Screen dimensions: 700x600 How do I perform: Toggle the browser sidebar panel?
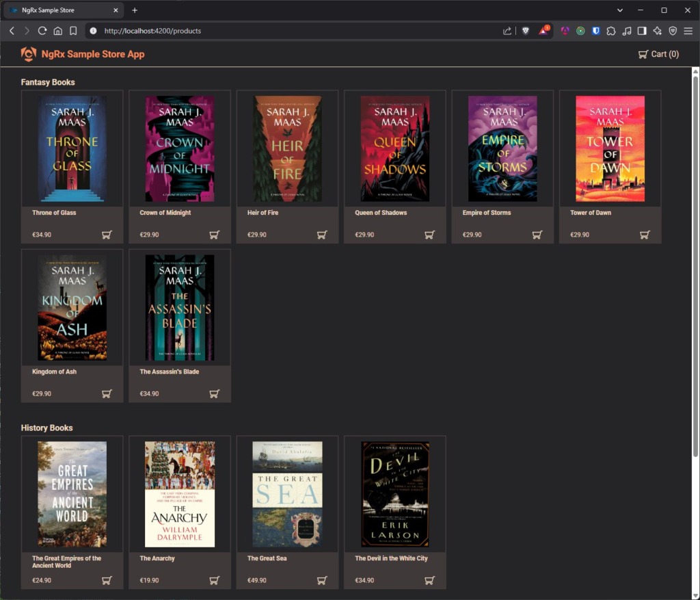click(x=642, y=31)
